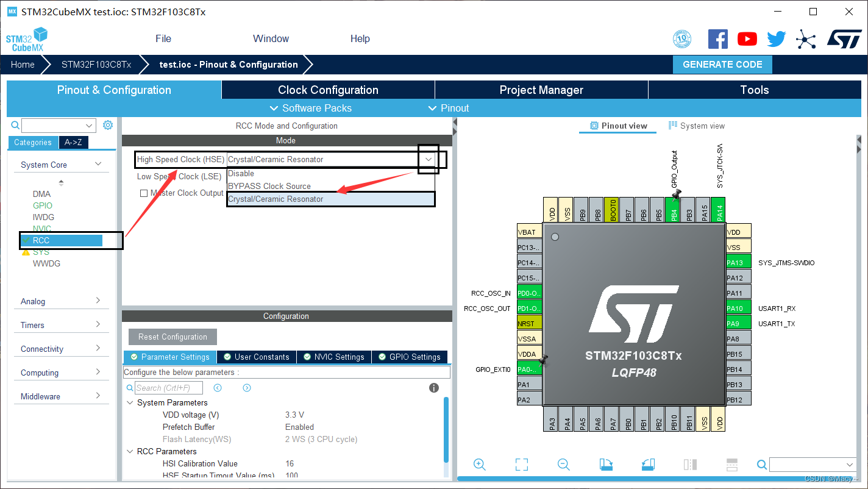Open the User Constants tab

pos(257,357)
